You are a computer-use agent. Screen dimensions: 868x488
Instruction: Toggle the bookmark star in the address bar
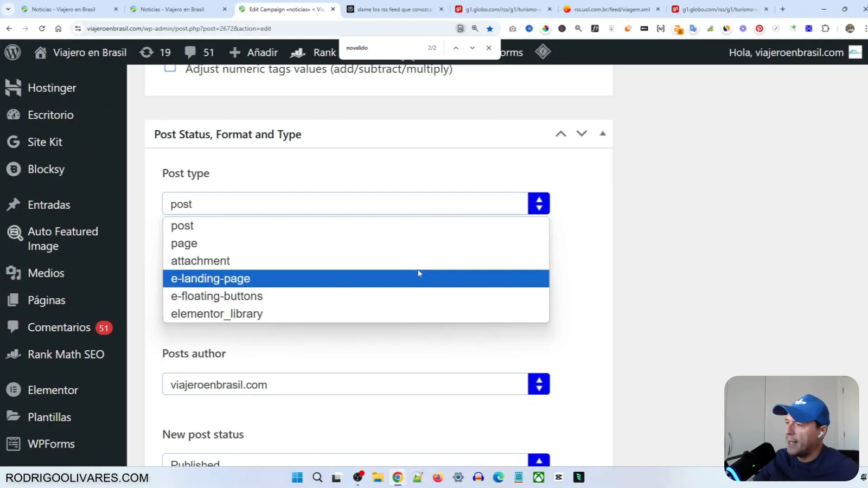[489, 28]
